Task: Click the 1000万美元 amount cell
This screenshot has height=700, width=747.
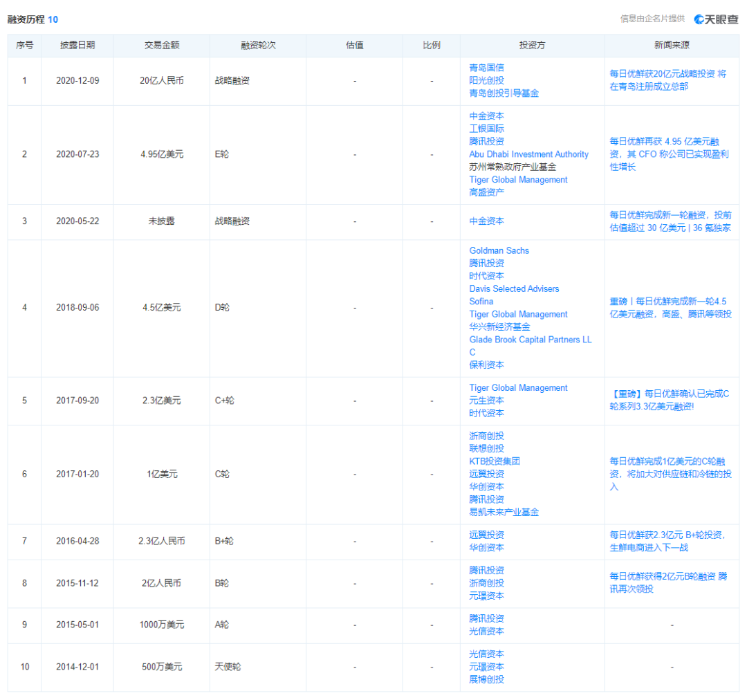Action: click(x=162, y=625)
